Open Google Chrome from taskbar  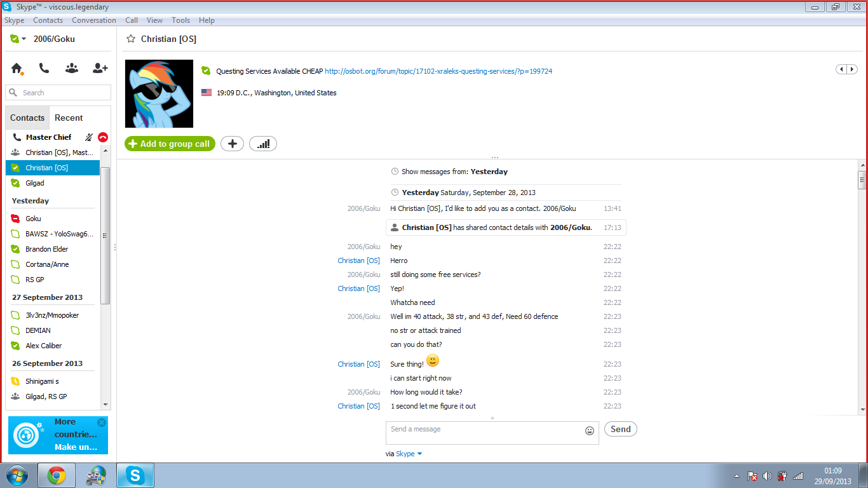point(57,475)
